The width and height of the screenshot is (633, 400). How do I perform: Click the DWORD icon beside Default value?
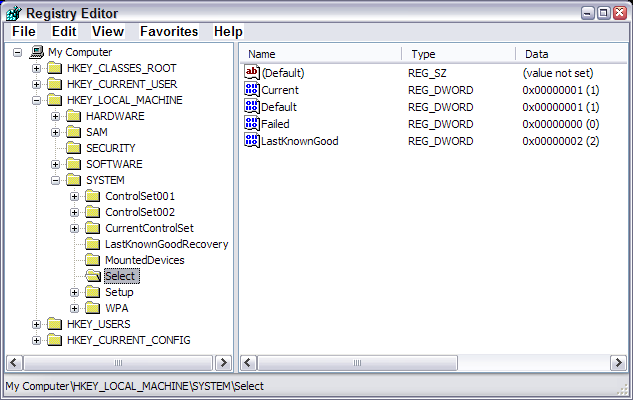click(252, 107)
